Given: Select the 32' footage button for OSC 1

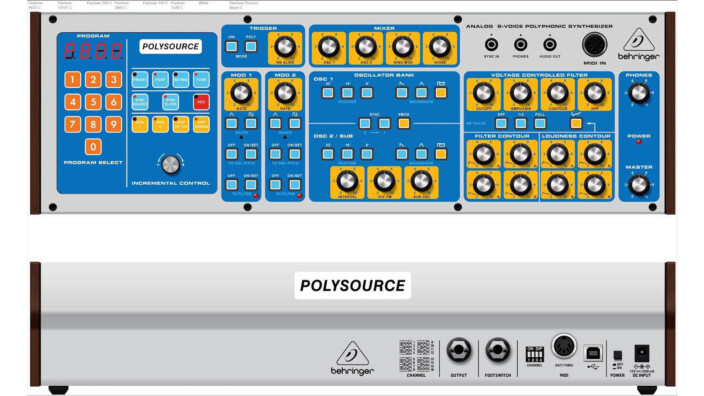Looking at the screenshot, I should point(328,92).
